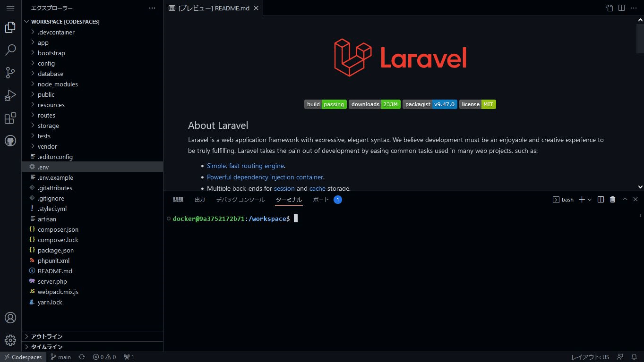Create a new terminal with plus icon
Viewport: 644px width, 362px height.
point(582,200)
